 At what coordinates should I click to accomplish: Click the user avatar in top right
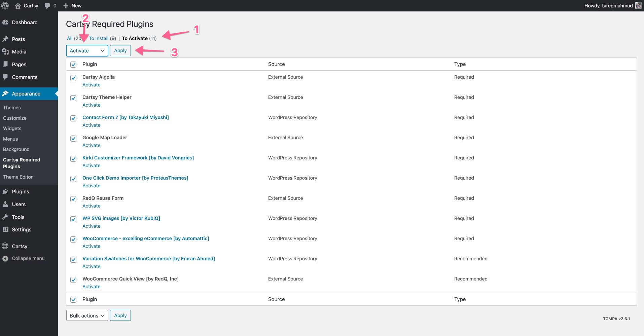(x=638, y=5)
